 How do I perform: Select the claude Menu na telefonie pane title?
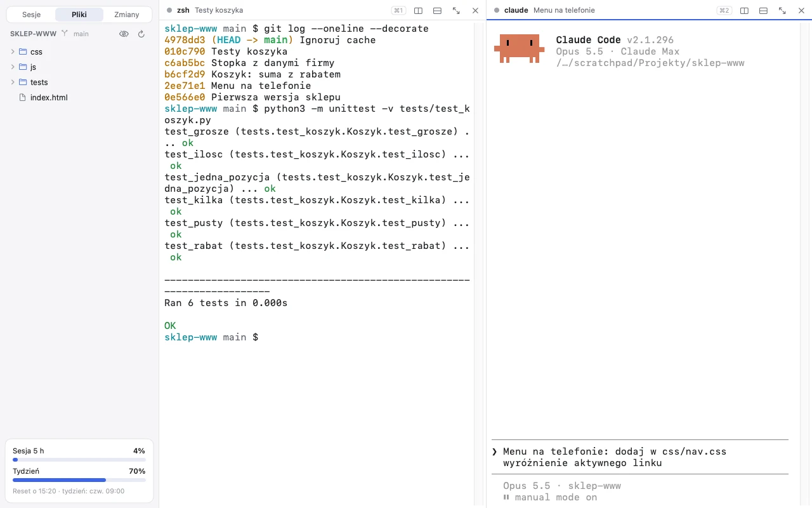[549, 10]
